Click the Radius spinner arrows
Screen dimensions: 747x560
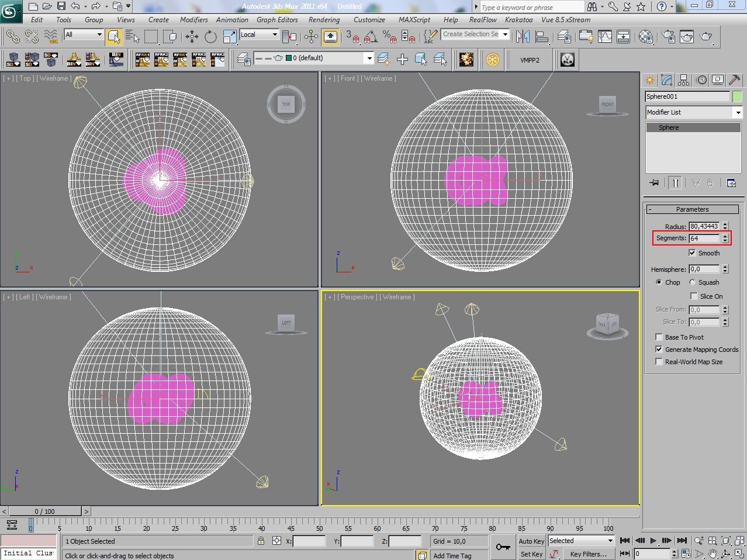tap(725, 226)
